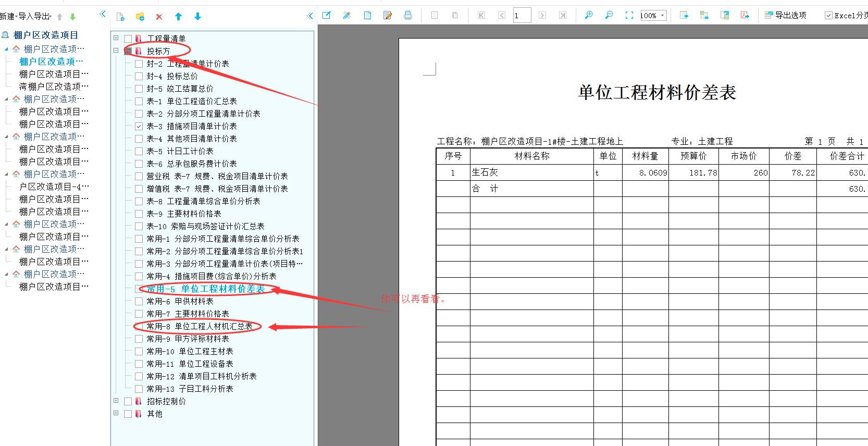Click the add report folder icon
Screen dimensions: 868x446
point(140,17)
